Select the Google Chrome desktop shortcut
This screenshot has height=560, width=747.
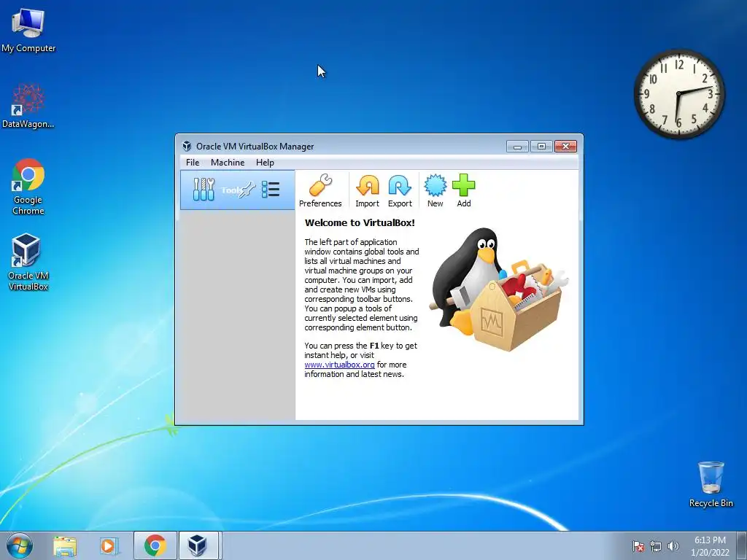click(28, 187)
